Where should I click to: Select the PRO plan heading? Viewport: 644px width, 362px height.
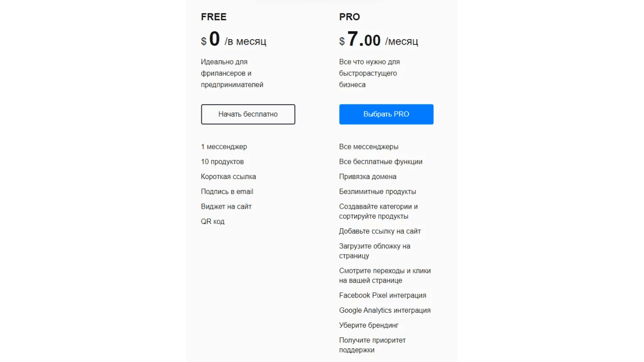(350, 17)
